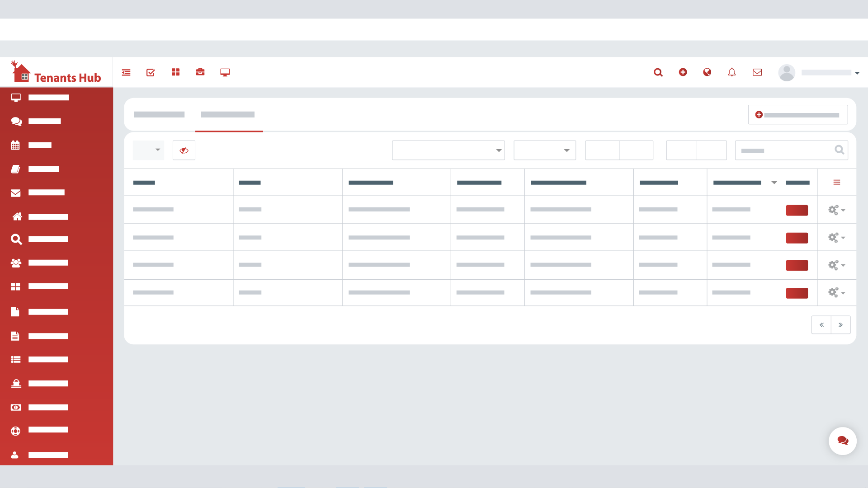Screen dimensions: 868x488
Task: Click the add new button with plus icon
Action: 798,115
